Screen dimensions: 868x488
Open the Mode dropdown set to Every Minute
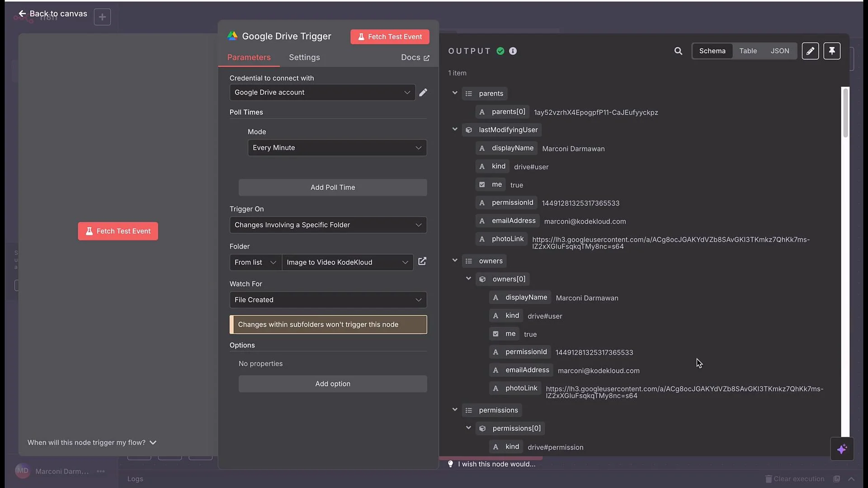[337, 148]
